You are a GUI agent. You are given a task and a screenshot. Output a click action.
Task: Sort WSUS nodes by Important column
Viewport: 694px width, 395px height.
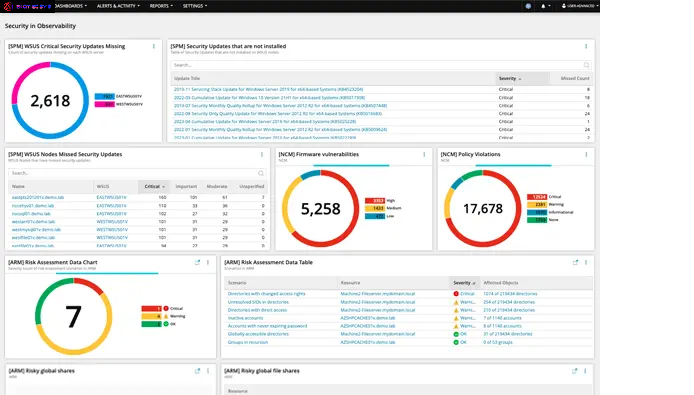coord(185,186)
